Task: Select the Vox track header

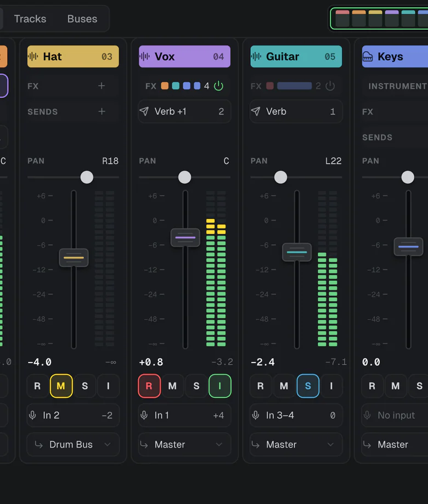Action: [x=184, y=57]
